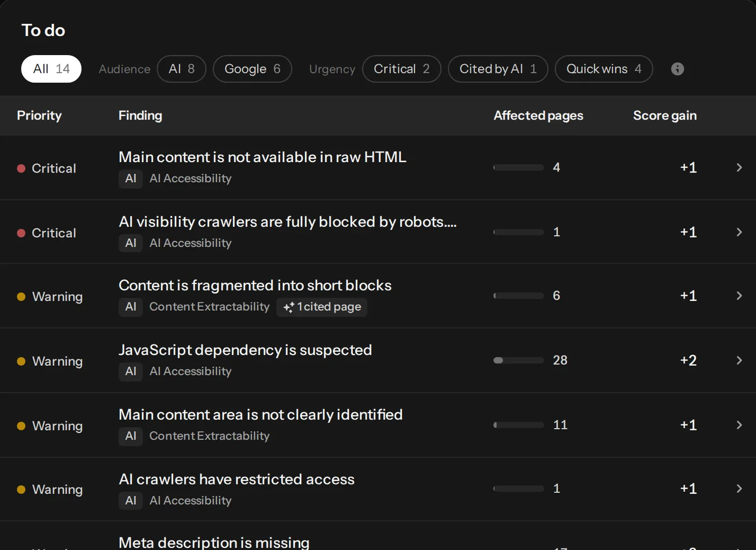Open 'Main content is not available in raw HTML'

(262, 157)
